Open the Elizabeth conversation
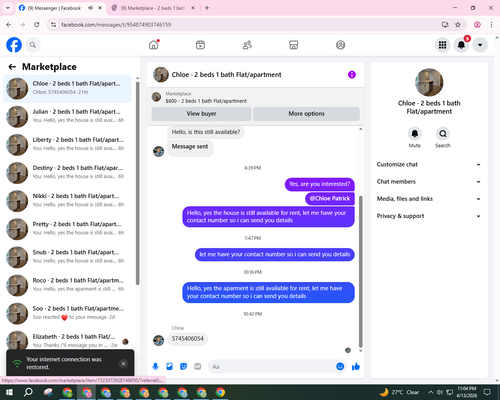 pos(68,340)
